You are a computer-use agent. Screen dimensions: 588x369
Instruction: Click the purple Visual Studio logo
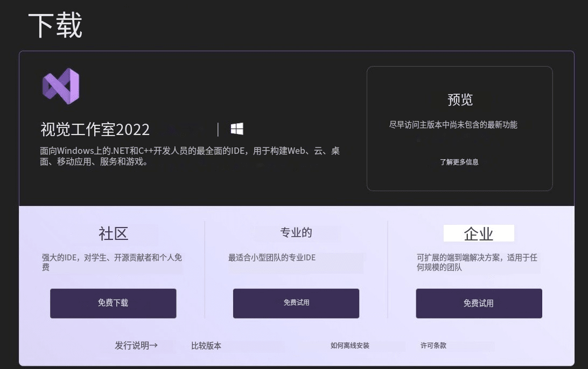(61, 86)
